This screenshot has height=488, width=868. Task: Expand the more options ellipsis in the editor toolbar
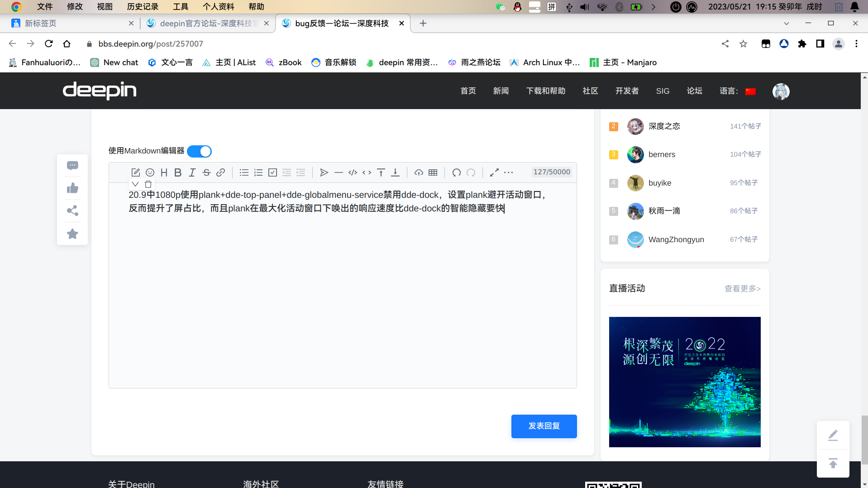coord(509,172)
